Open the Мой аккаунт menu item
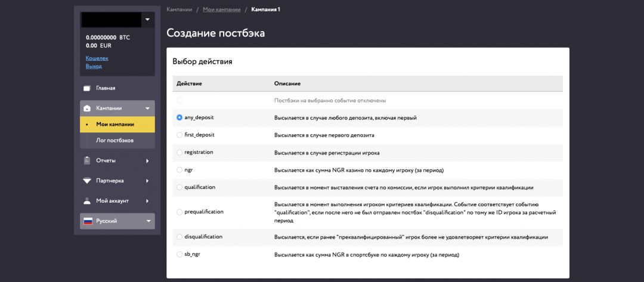The width and height of the screenshot is (644, 282). tap(117, 201)
